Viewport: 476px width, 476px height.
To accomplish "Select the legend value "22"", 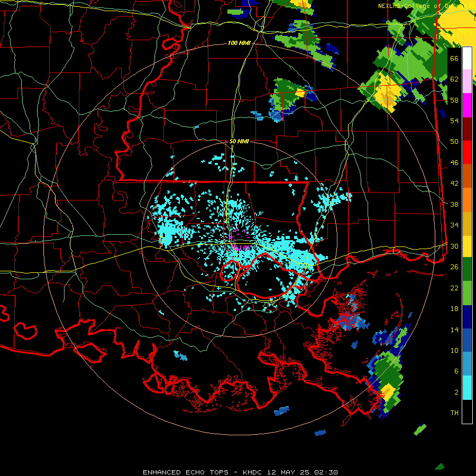I will click(x=454, y=288).
